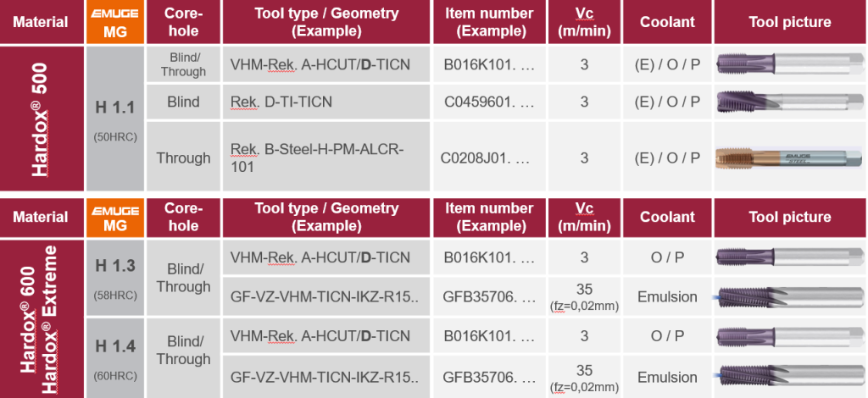Open item number C0208J01
The image size is (868, 398).
point(487,158)
